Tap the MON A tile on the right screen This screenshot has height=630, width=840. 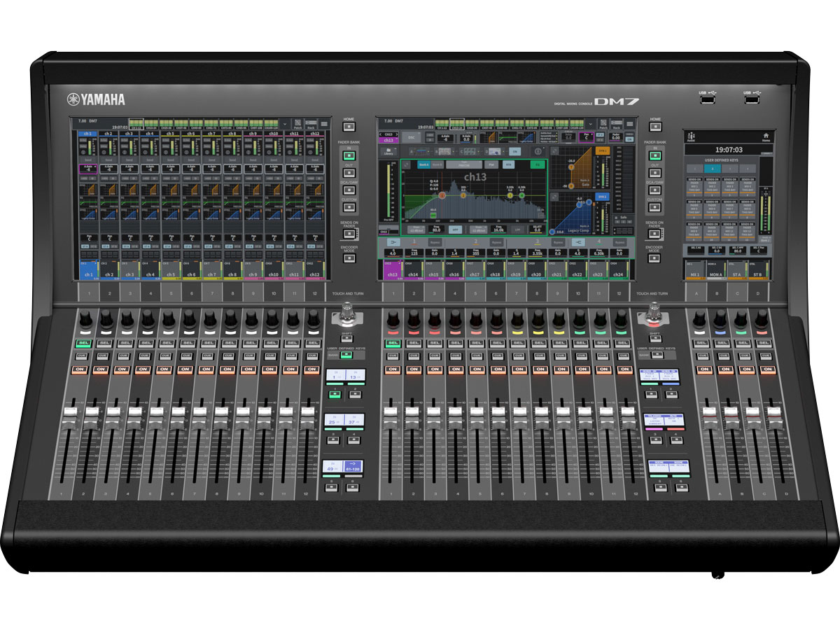point(716,270)
